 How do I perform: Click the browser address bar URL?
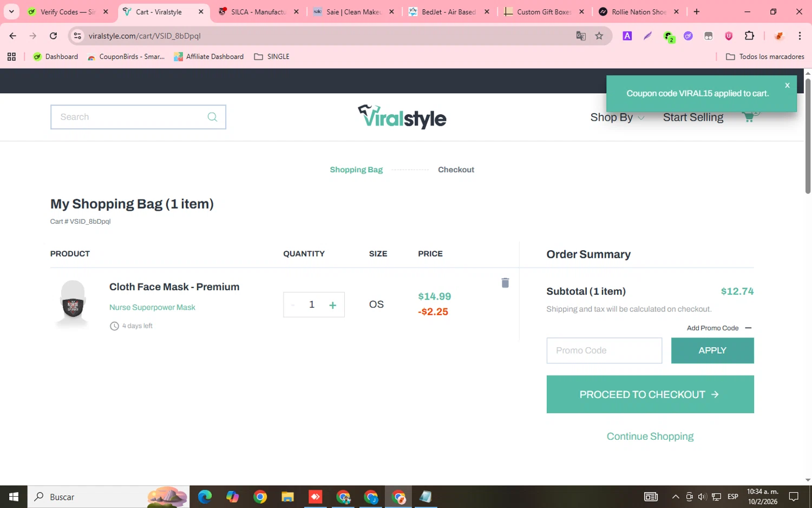tap(145, 36)
